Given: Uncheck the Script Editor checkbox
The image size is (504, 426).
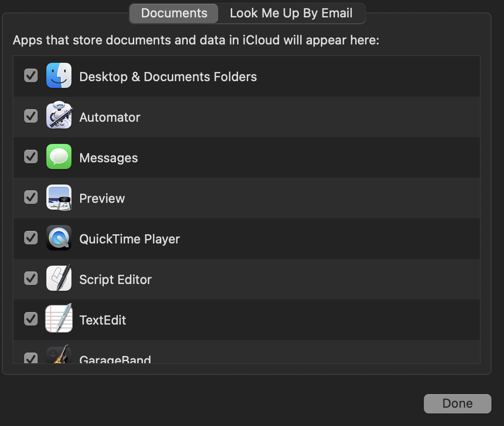Looking at the screenshot, I should (31, 278).
